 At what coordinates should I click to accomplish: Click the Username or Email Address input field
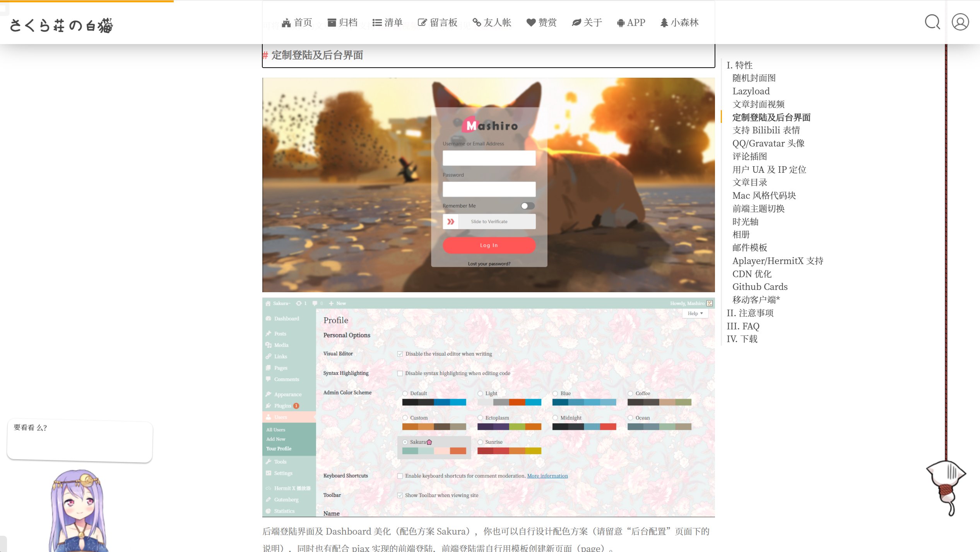click(489, 158)
